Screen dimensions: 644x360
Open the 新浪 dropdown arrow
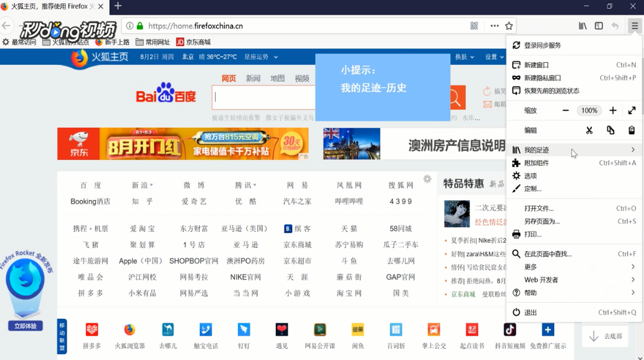pos(151,186)
